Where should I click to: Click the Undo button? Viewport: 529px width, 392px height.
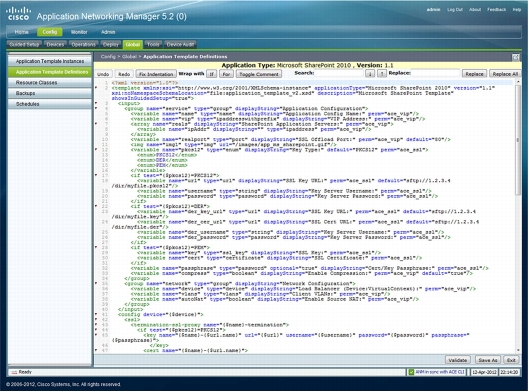[103, 74]
